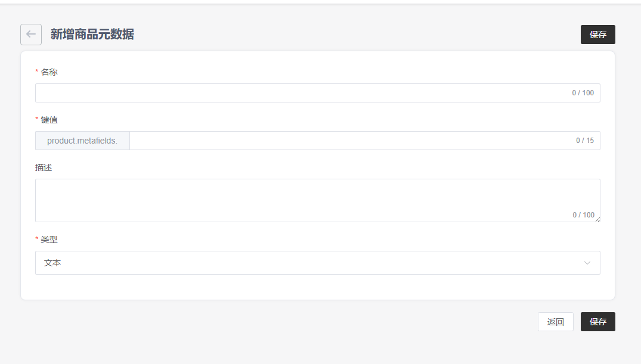Click the 0 / 100 counter in 名称 field
The width and height of the screenshot is (641, 364).
click(583, 93)
